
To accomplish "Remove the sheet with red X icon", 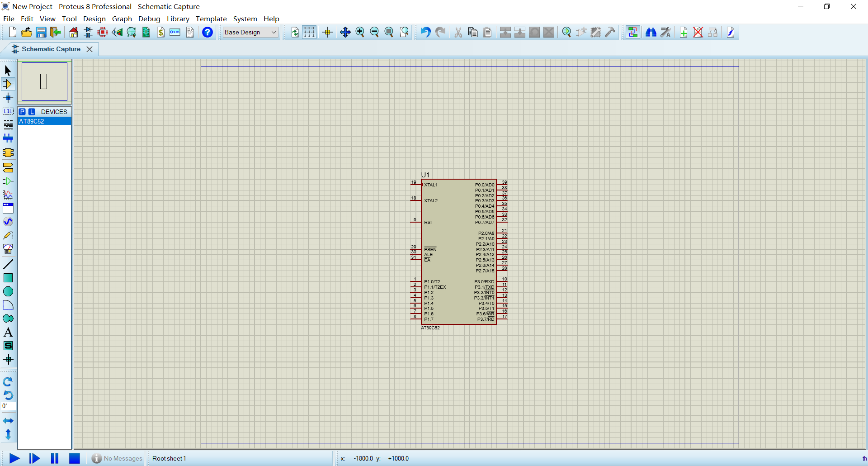I will [x=698, y=32].
